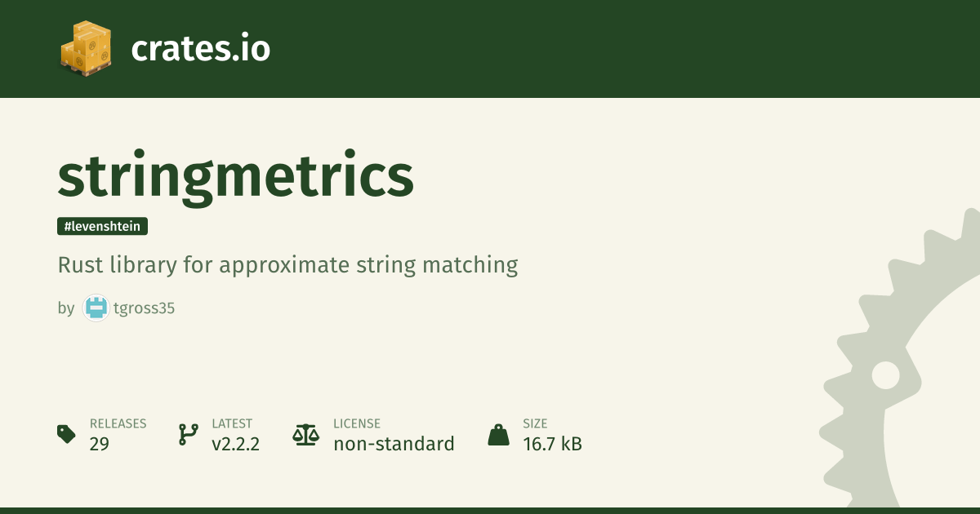Click the version number v2.2.2
980x514 pixels.
(x=235, y=445)
